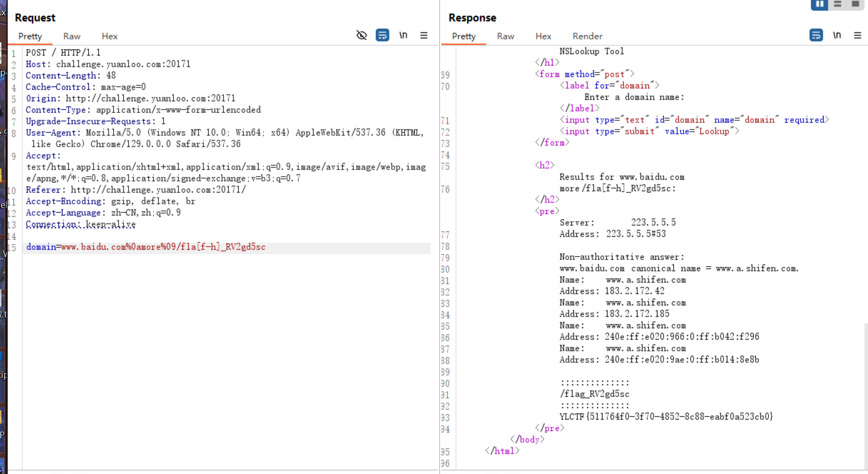Switch to single combined panel layout
Image resolution: width=868 pixels, height=474 pixels.
click(855, 4)
